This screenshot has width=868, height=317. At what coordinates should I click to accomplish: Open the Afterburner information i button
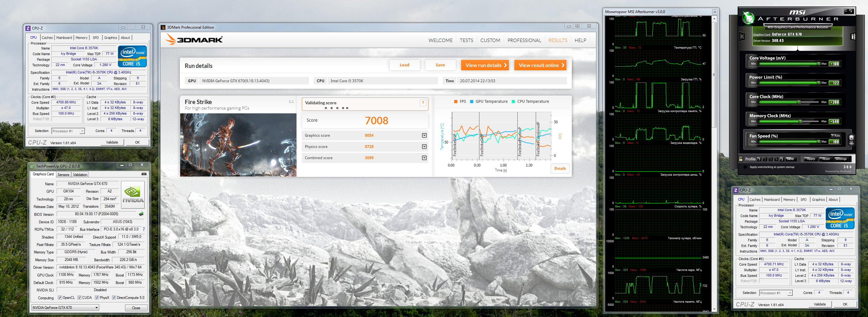pyautogui.click(x=852, y=36)
